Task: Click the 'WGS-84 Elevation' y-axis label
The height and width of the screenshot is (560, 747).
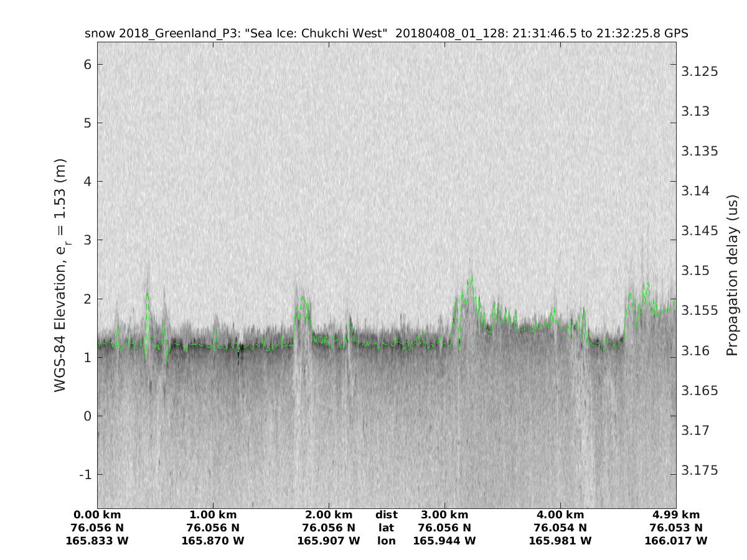Action: 60,274
